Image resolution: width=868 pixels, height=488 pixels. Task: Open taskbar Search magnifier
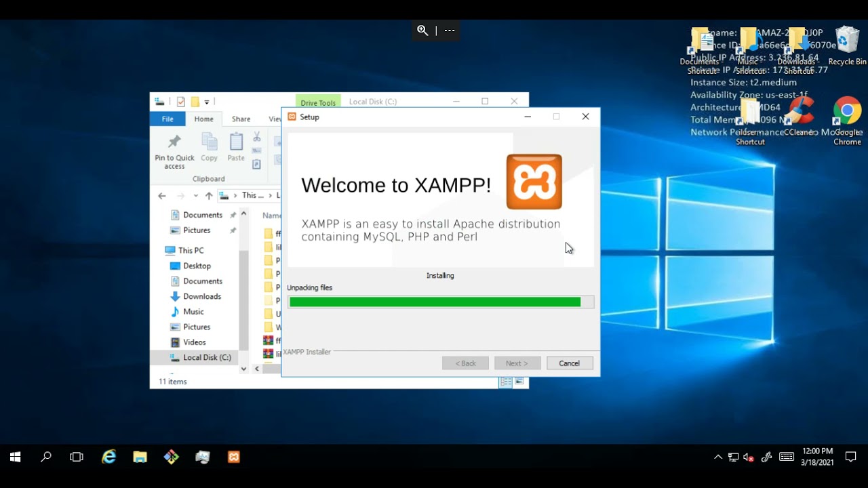point(46,457)
